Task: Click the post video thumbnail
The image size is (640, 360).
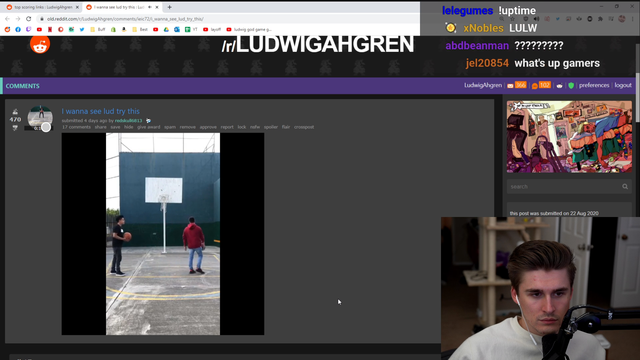Action: [x=40, y=118]
